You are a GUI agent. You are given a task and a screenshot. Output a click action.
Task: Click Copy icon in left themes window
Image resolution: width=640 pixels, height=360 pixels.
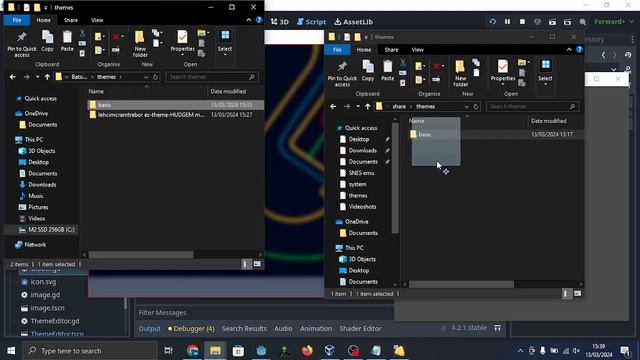tap(47, 40)
